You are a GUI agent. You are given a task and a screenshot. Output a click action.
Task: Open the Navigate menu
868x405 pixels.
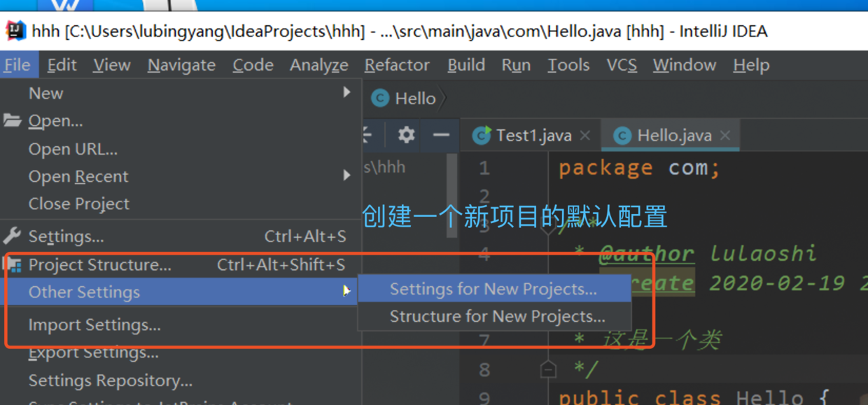(x=181, y=65)
